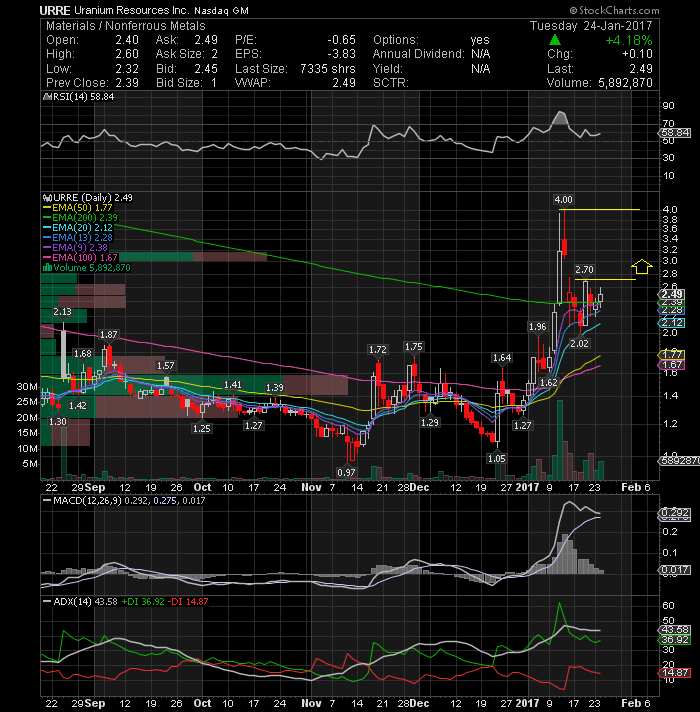
Task: Select the 'Materials / Nonferrous Metals' sector label
Action: click(x=126, y=26)
